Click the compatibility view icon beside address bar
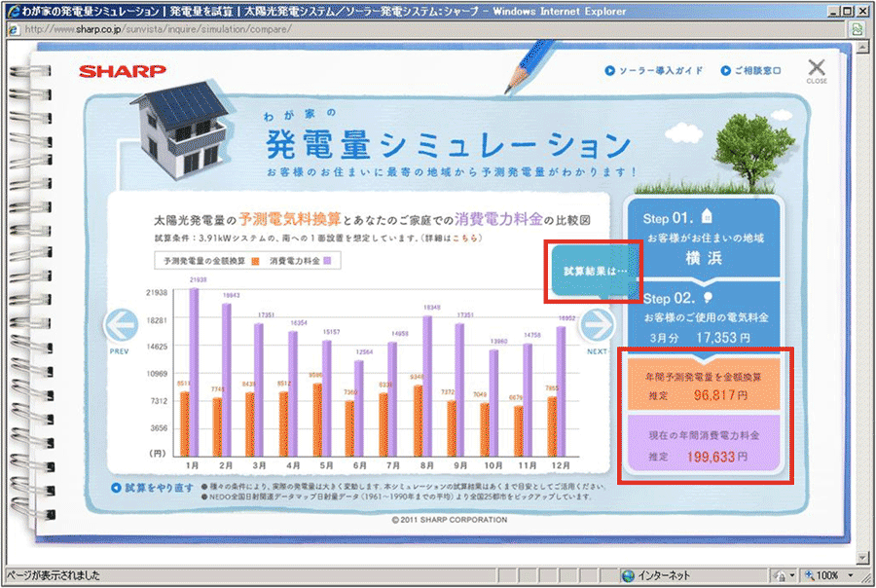This screenshot has height=588, width=876. [856, 29]
